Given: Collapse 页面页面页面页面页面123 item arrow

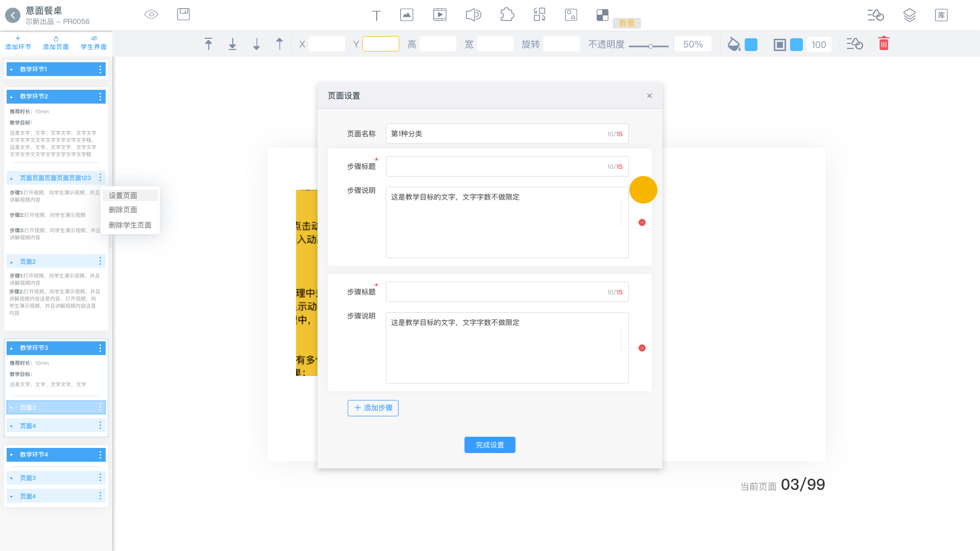Looking at the screenshot, I should pyautogui.click(x=11, y=179).
